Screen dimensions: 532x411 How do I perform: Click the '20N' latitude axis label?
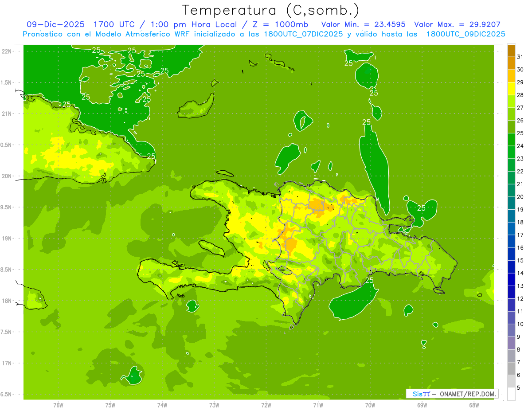[x=8, y=176]
